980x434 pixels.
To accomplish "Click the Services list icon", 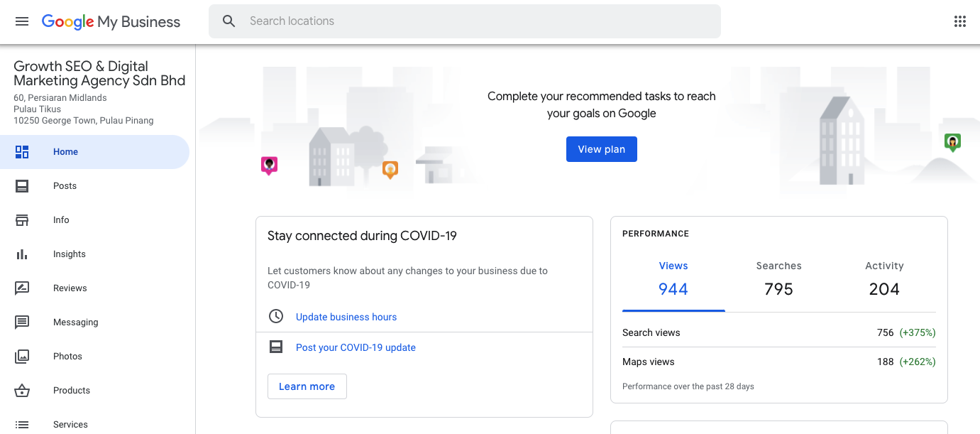I will [x=22, y=425].
